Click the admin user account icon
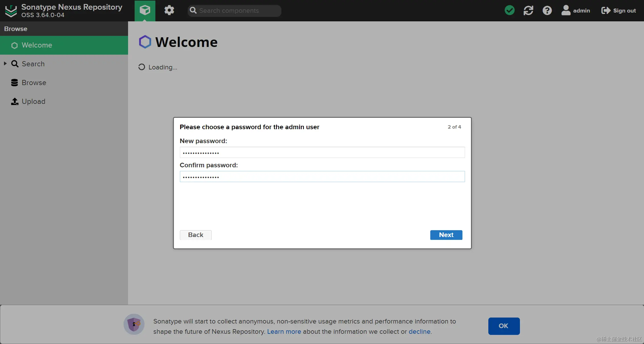This screenshot has width=644, height=344. [566, 11]
